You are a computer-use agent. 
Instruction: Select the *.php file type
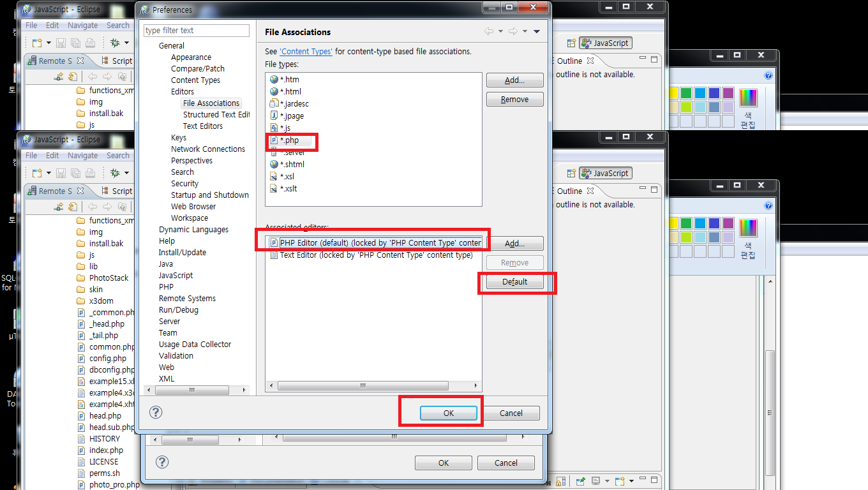pyautogui.click(x=284, y=140)
